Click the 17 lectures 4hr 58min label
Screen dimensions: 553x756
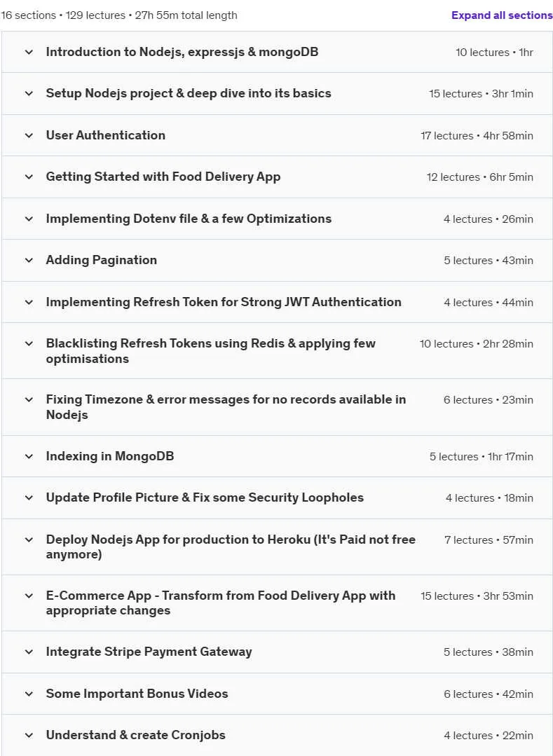point(477,136)
